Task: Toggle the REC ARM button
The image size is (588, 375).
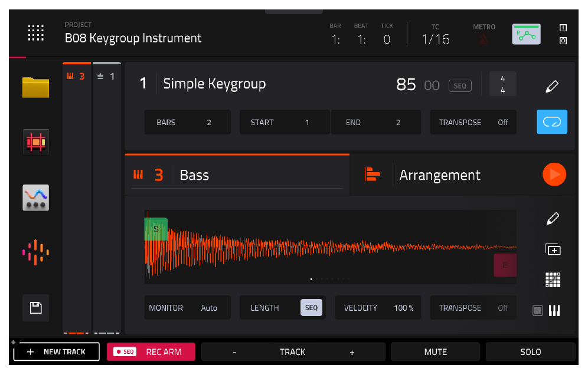Action: pyautogui.click(x=151, y=352)
